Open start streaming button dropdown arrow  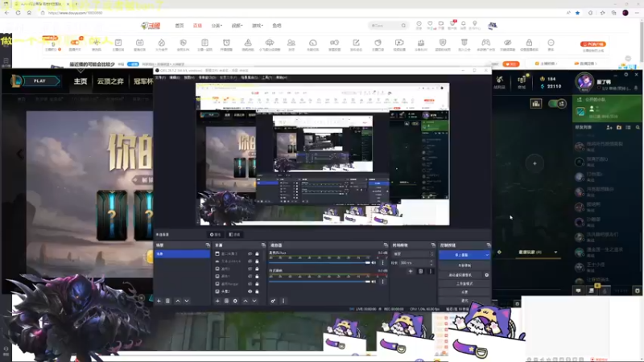tap(487, 255)
